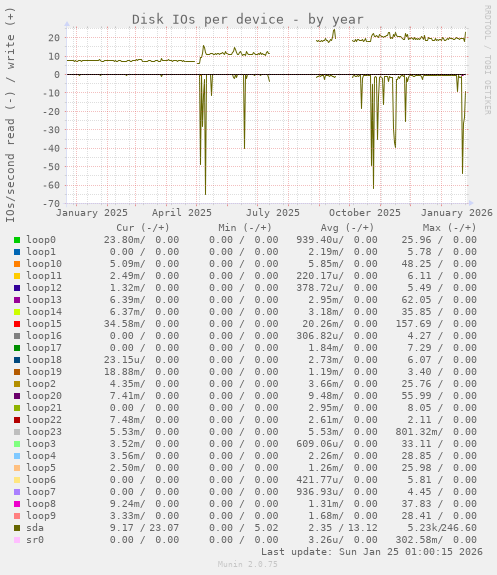
Task: Select the loop7 legend label
Action: click(41, 492)
